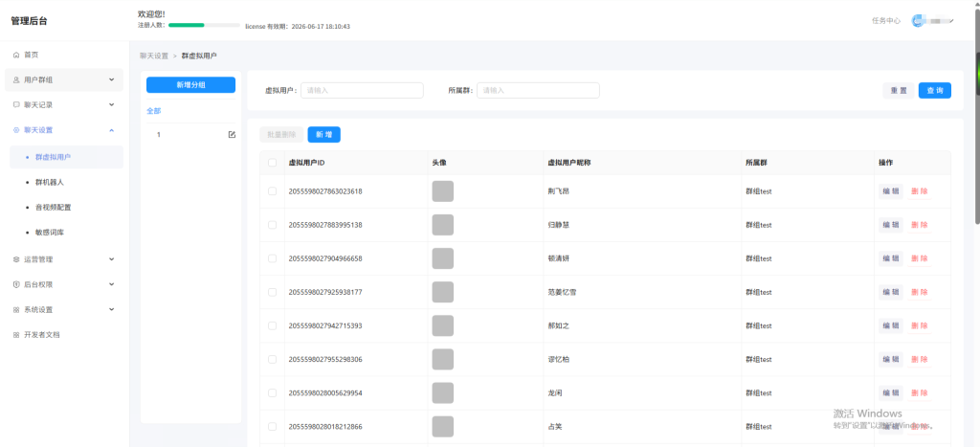The width and height of the screenshot is (980, 447).
Task: Click the blue 新增 button
Action: [323, 134]
